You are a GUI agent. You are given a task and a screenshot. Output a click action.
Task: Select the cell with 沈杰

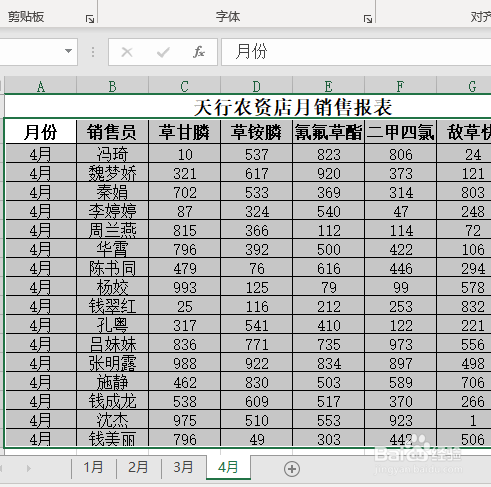(x=113, y=420)
